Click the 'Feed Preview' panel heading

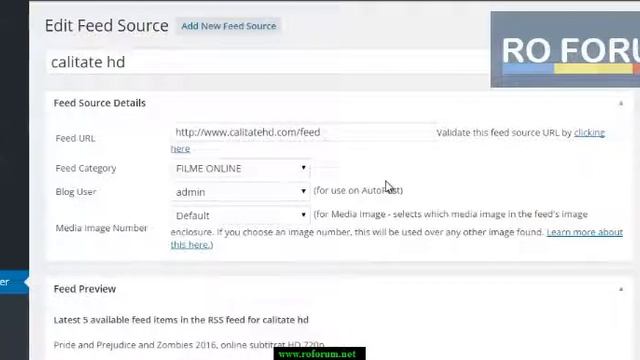[85, 289]
